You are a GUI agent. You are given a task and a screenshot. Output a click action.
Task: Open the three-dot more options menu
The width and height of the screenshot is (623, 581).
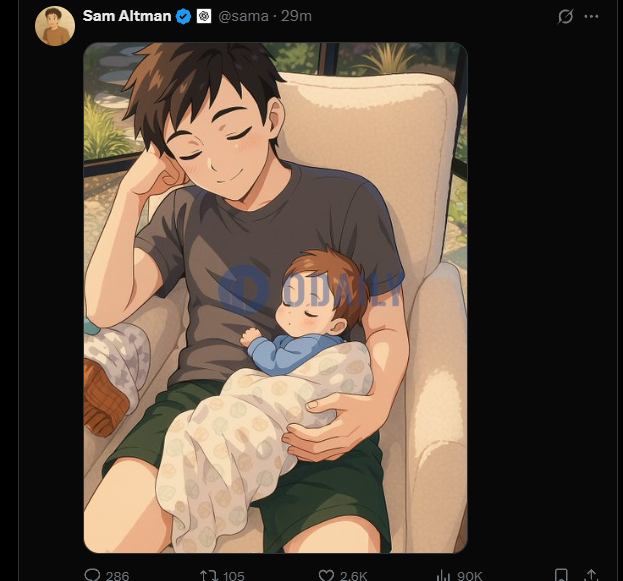coord(591,16)
